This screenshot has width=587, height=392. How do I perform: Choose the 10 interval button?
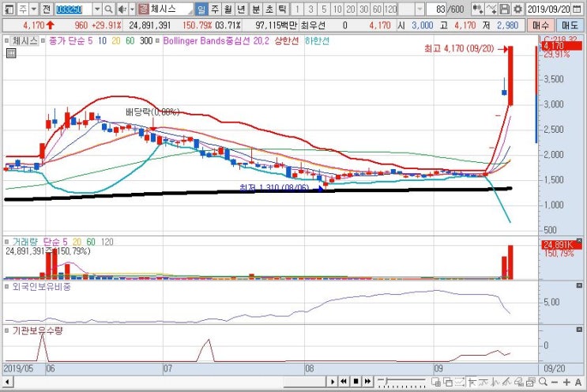click(x=337, y=9)
